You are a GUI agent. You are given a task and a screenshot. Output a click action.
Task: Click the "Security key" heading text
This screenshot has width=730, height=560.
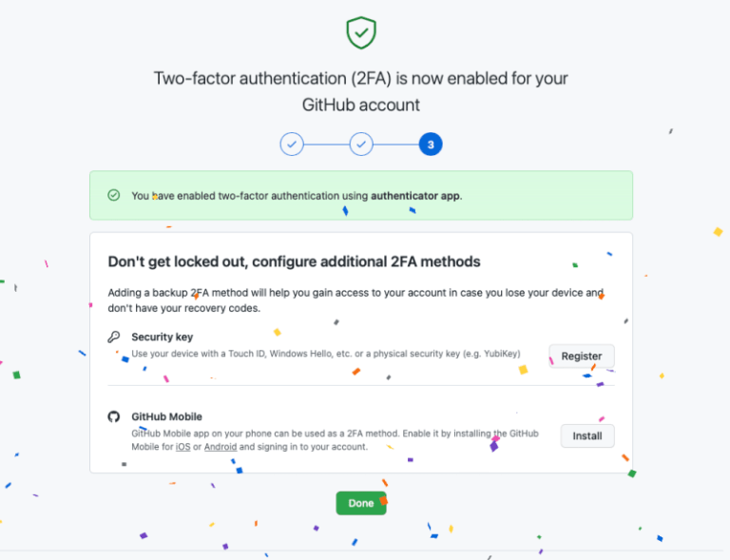pos(162,337)
